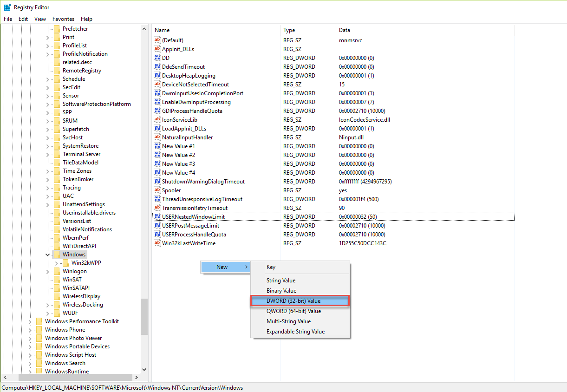Click the string icon beside AppInit_DLLs

click(157, 49)
